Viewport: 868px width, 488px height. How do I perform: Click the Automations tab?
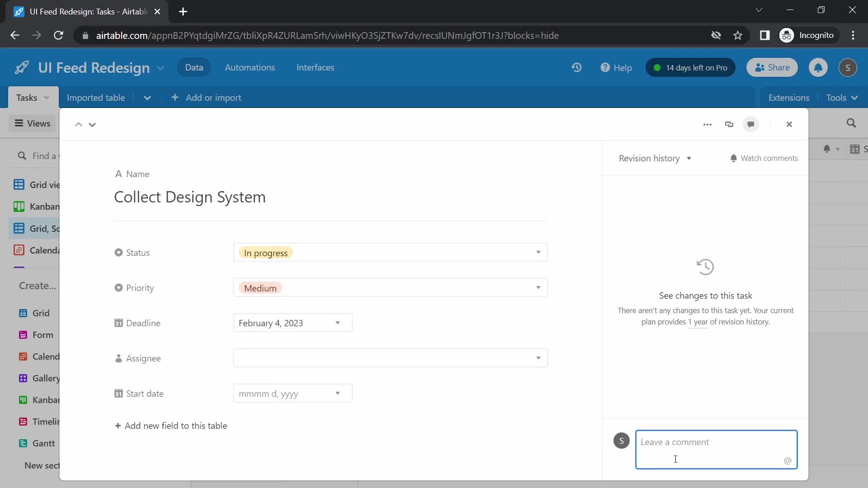[x=250, y=67]
